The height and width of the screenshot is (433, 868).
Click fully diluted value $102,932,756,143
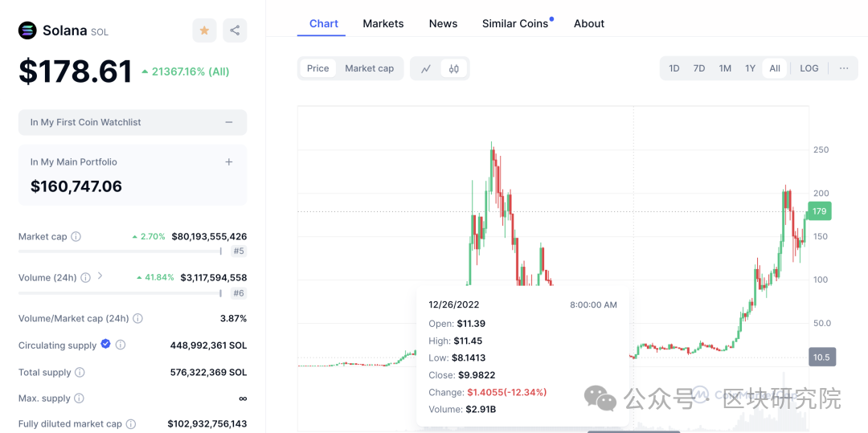(207, 424)
